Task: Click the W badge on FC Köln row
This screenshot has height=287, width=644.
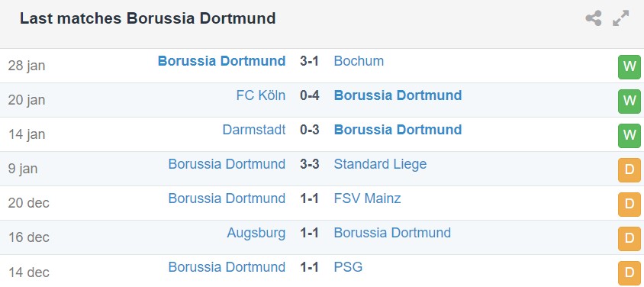Action: tap(630, 102)
